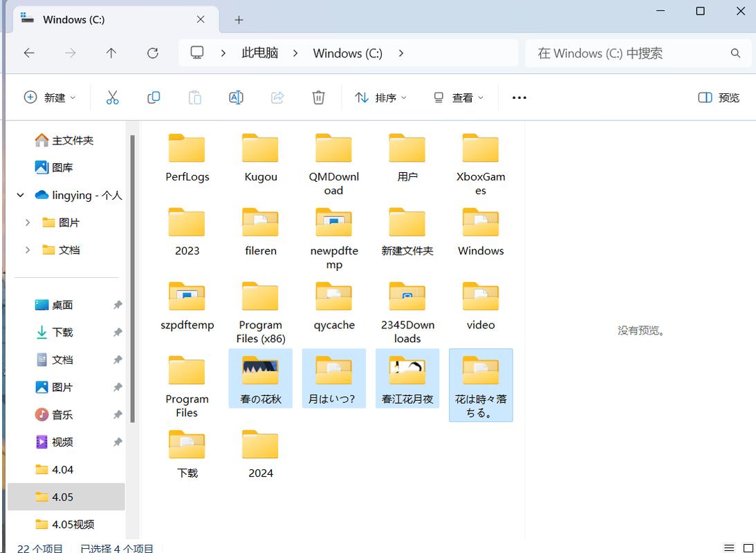This screenshot has height=553, width=756.
Task: Open 图库 in the sidebar
Action: [66, 168]
